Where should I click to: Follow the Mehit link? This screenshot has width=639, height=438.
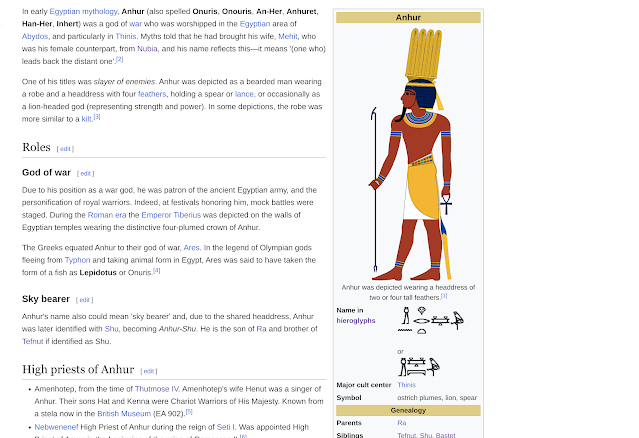tap(288, 36)
